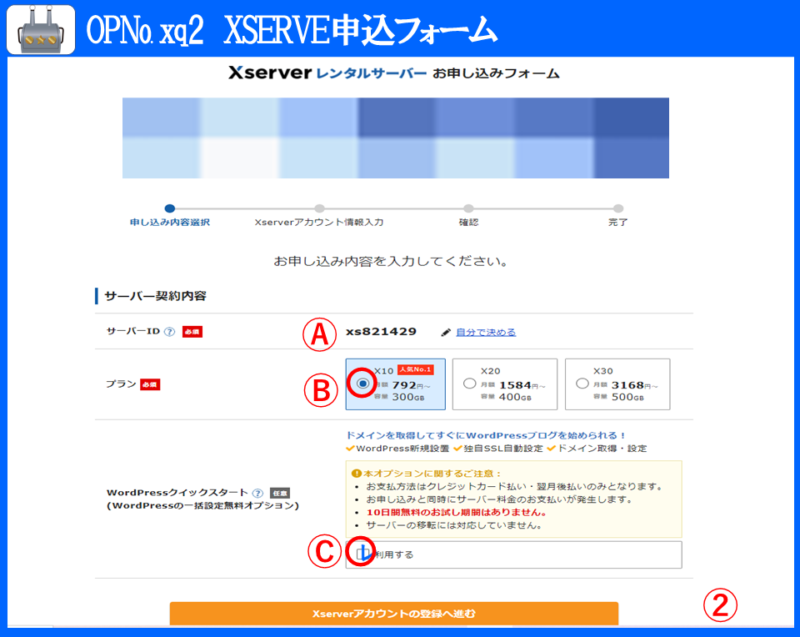This screenshot has width=800, height=637.
Task: Choose the X30 plan radio button
Action: click(x=582, y=383)
